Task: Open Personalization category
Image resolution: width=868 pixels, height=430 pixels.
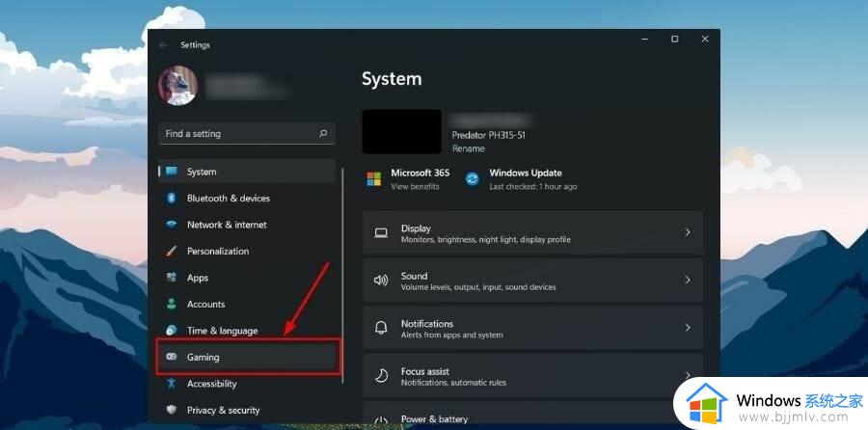Action: (247, 252)
